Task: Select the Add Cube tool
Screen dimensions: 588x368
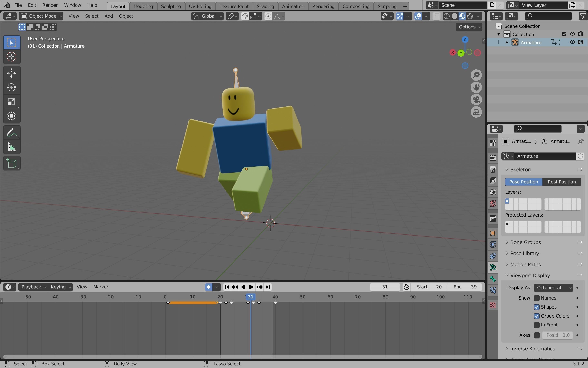Action: coord(12,163)
